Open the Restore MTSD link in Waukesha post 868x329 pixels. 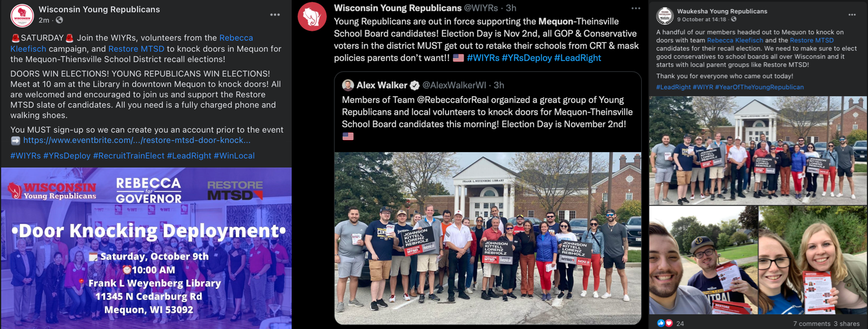point(811,41)
